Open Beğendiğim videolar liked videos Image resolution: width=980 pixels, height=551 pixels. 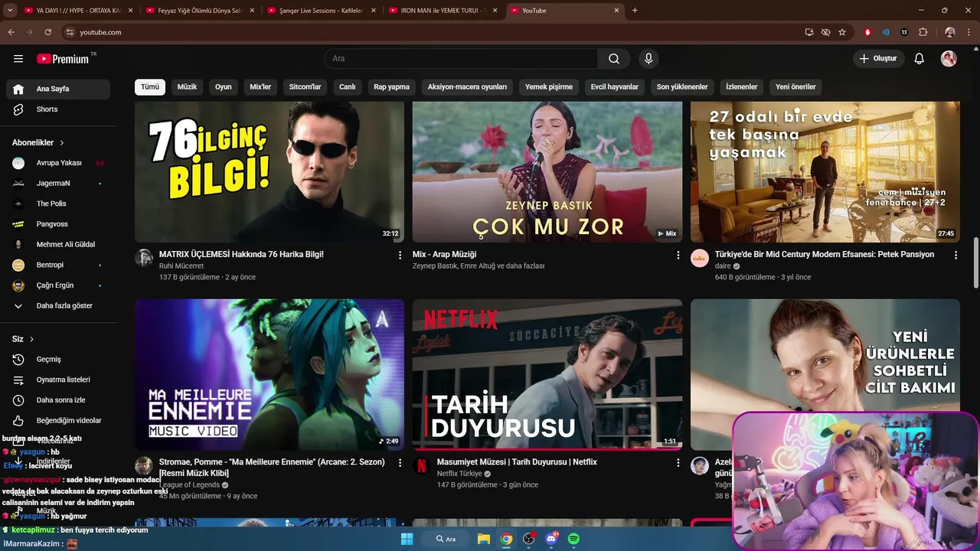(58, 420)
